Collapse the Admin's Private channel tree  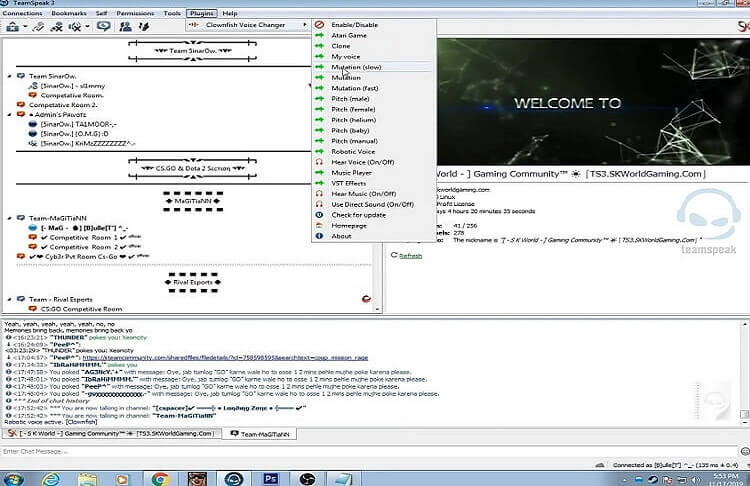click(10, 114)
